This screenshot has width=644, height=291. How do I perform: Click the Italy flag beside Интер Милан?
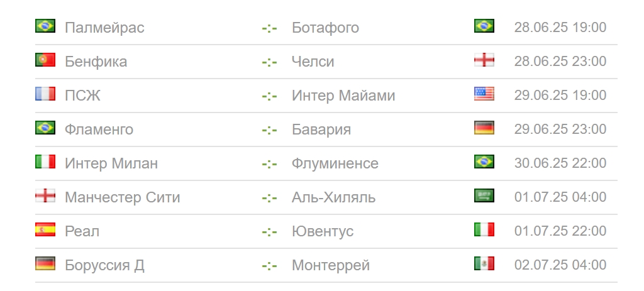(x=45, y=162)
